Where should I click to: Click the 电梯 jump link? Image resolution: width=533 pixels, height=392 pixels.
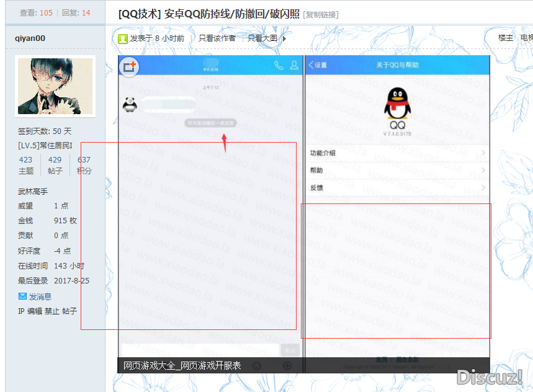click(527, 38)
